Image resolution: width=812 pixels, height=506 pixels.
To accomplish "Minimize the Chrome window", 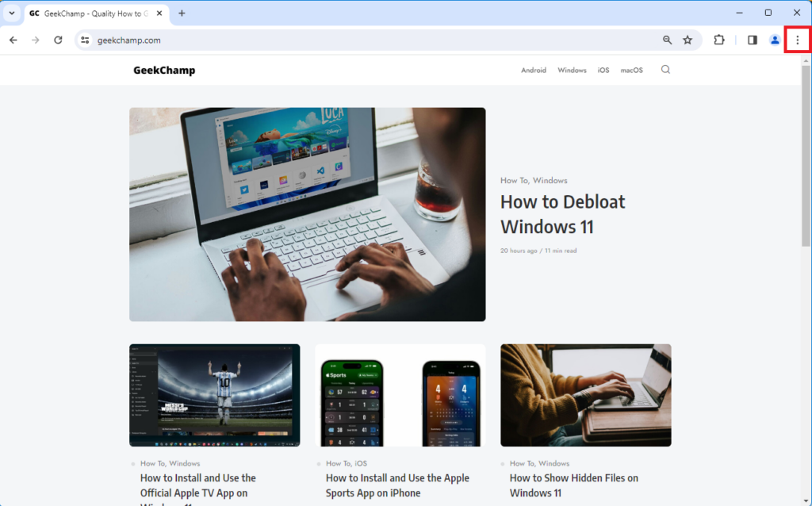I will pyautogui.click(x=740, y=13).
